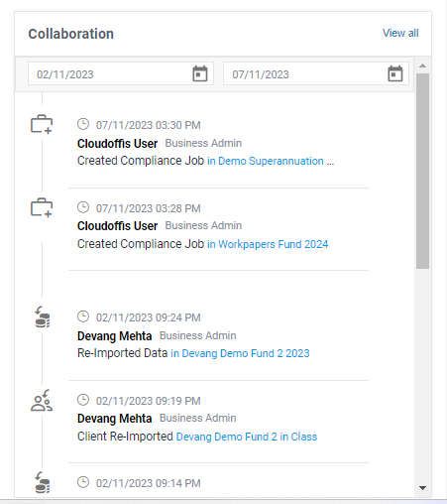Open Devang Demo Fund 2 2023 link
The width and height of the screenshot is (447, 504).
coord(240,353)
